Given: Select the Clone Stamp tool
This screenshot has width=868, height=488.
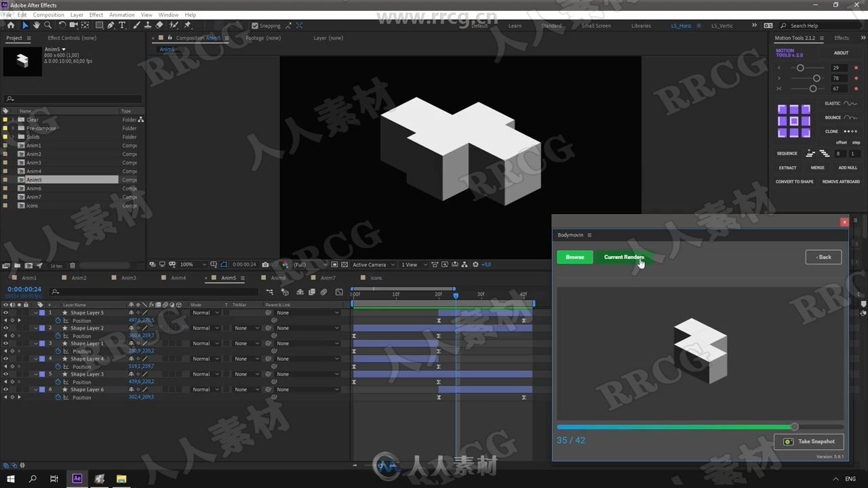Looking at the screenshot, I should point(147,25).
